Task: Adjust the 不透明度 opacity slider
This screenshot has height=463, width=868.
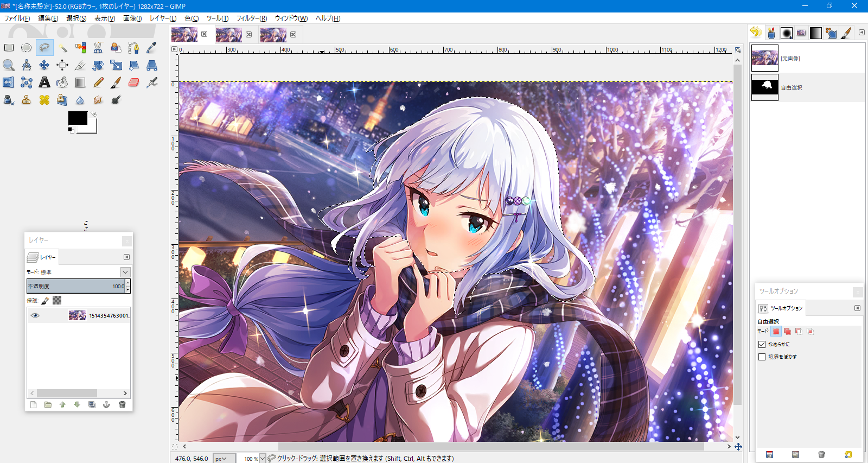Action: coord(76,286)
